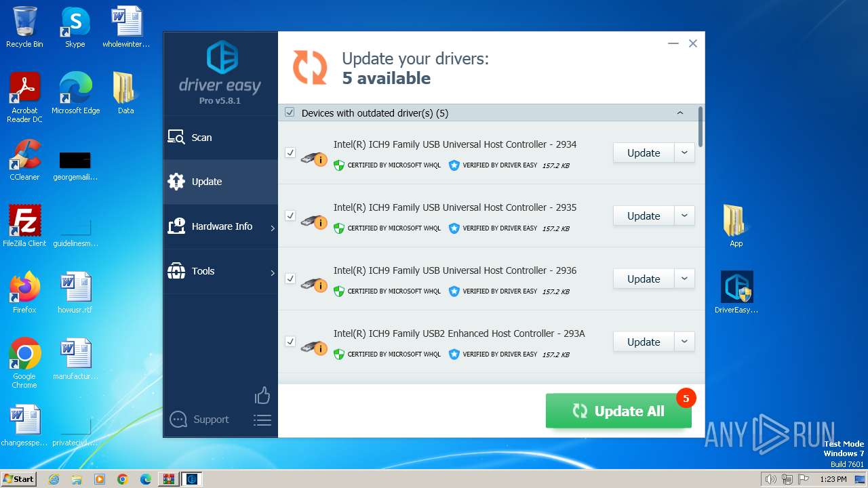The height and width of the screenshot is (488, 868).
Task: Click Update for controller 2935
Action: click(644, 216)
